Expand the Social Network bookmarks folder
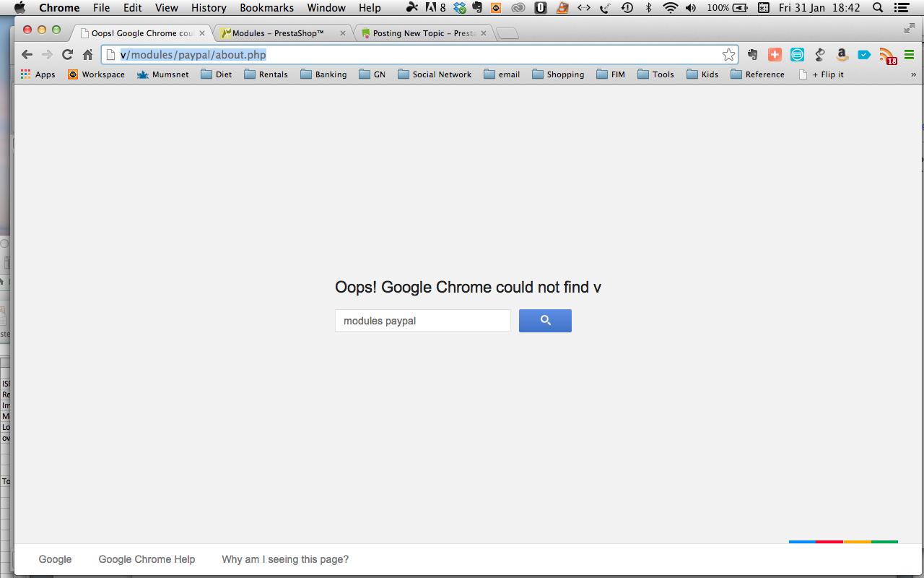924x578 pixels. [x=435, y=74]
